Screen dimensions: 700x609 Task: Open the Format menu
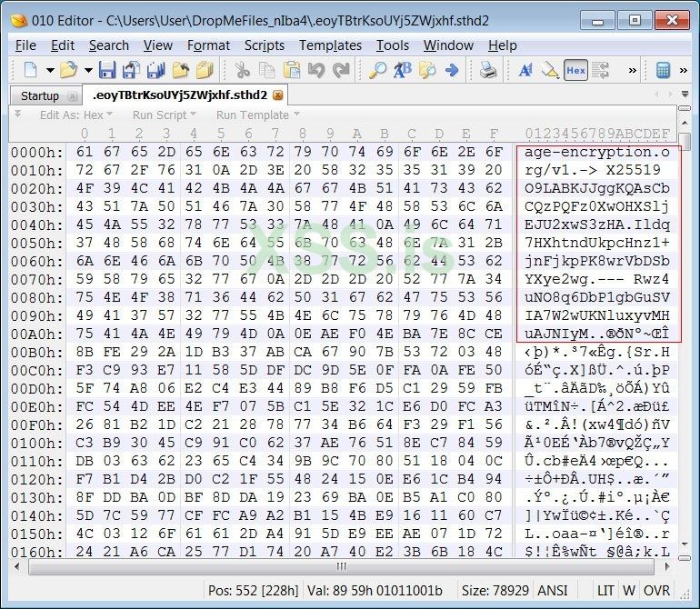click(208, 45)
